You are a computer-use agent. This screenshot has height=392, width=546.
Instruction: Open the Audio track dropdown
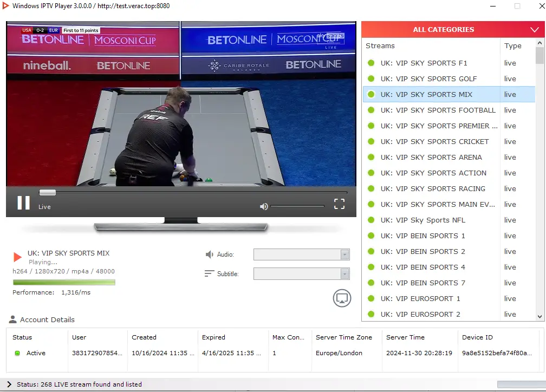(302, 254)
